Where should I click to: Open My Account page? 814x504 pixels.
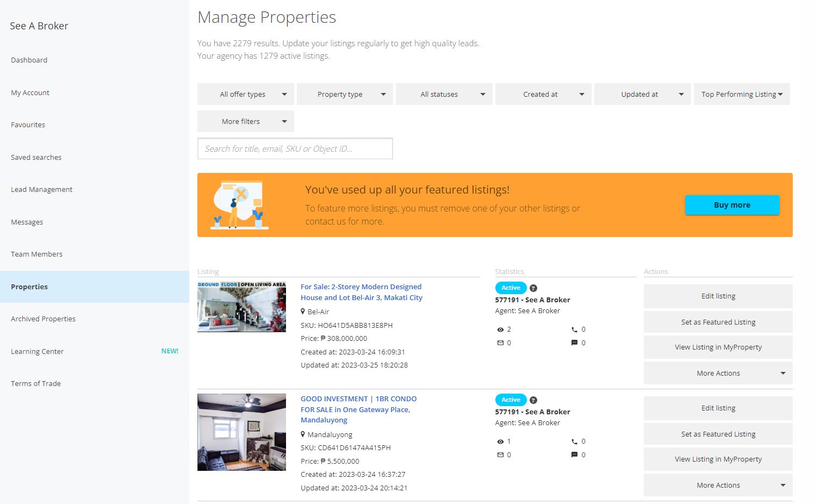95,93
